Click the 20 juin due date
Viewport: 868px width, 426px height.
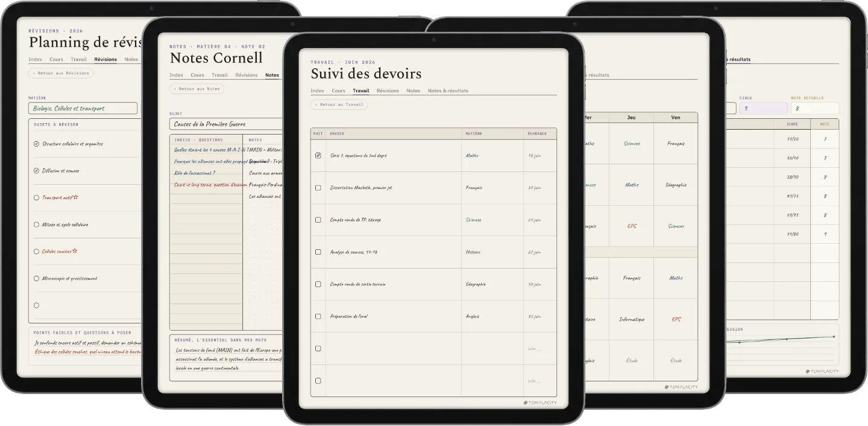tap(535, 188)
